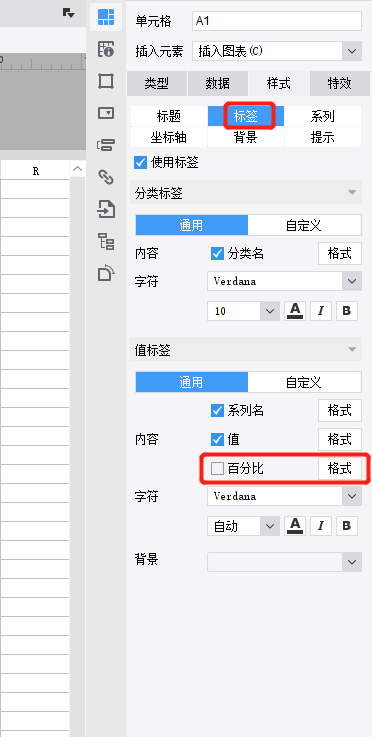Open the hyperlink chain icon
Image resolution: width=372 pixels, height=737 pixels.
point(106,177)
